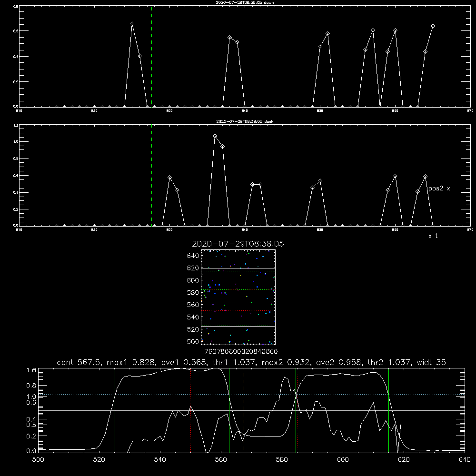Click the red-green dotted line near 585 in small image
Image resolution: width=476 pixels, height=476 pixels.
[x=238, y=289]
